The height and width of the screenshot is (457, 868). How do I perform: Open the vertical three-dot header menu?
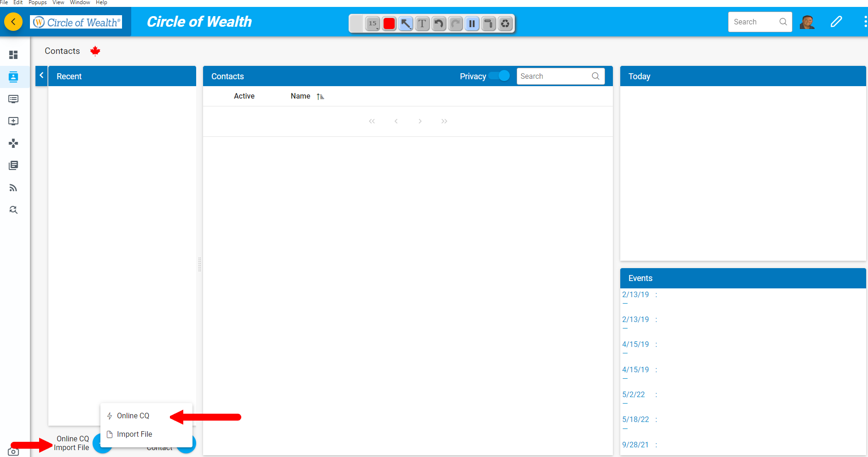[x=865, y=22]
